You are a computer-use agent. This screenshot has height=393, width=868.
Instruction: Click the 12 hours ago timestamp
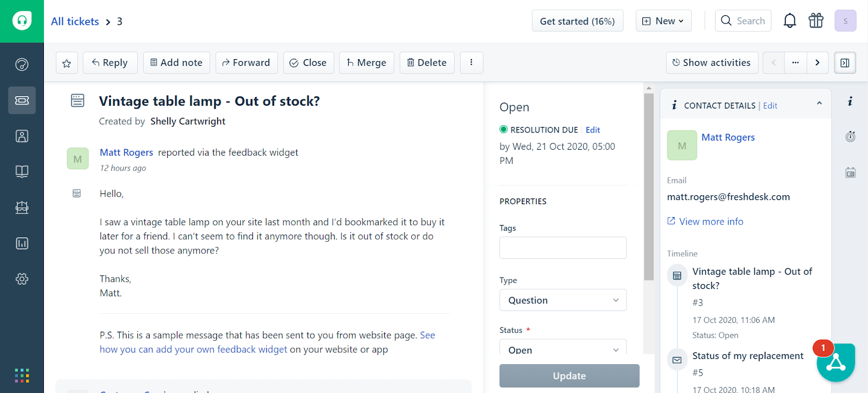tap(123, 168)
